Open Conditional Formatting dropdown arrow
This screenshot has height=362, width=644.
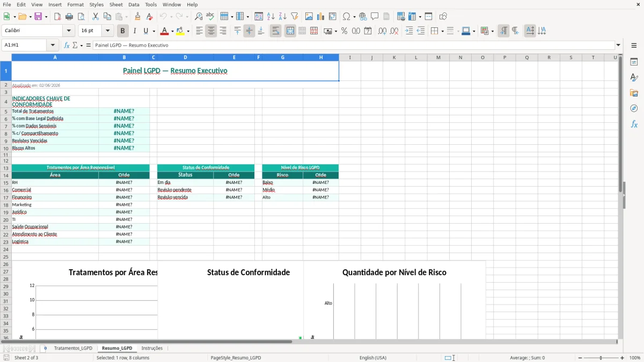(x=492, y=31)
